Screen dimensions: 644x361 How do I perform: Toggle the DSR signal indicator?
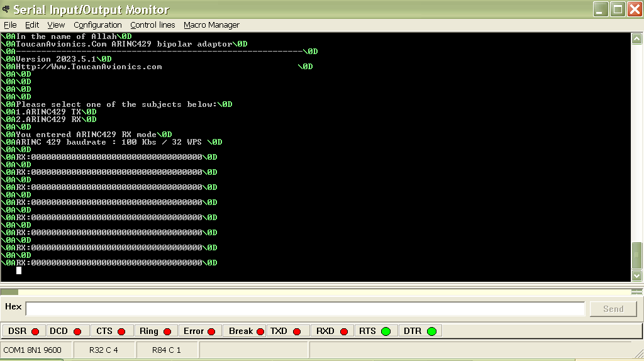pos(24,331)
